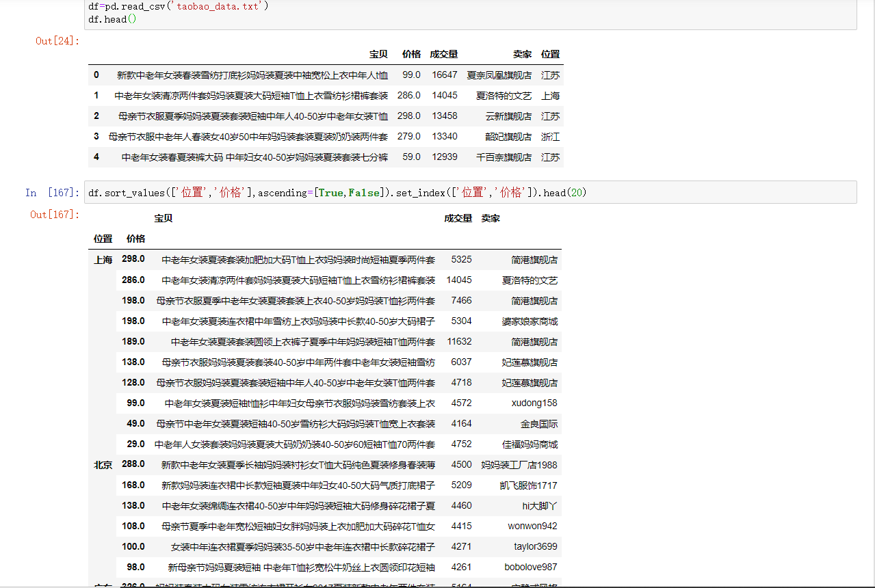875x588 pixels.
Task: Click the 288.0 price index under 北京
Action: [133, 464]
